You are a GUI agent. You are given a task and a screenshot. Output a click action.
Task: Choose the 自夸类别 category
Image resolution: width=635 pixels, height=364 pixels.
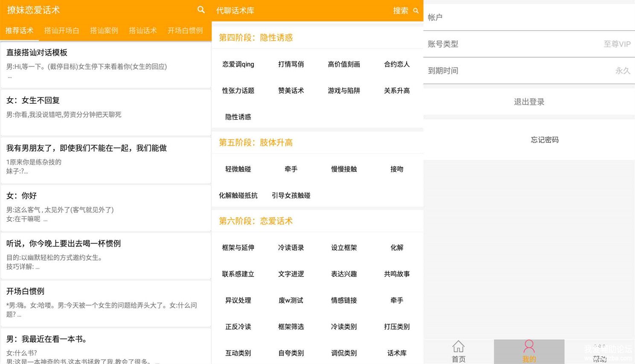(x=291, y=353)
